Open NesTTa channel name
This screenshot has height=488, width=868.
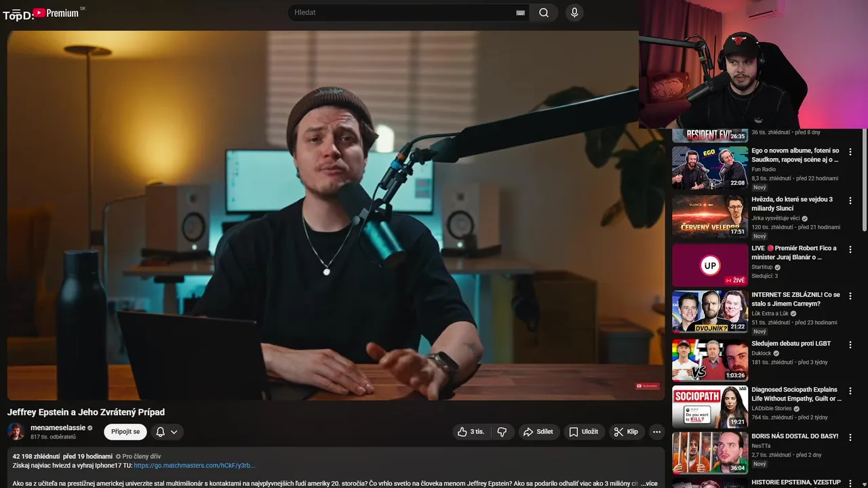pyautogui.click(x=761, y=446)
